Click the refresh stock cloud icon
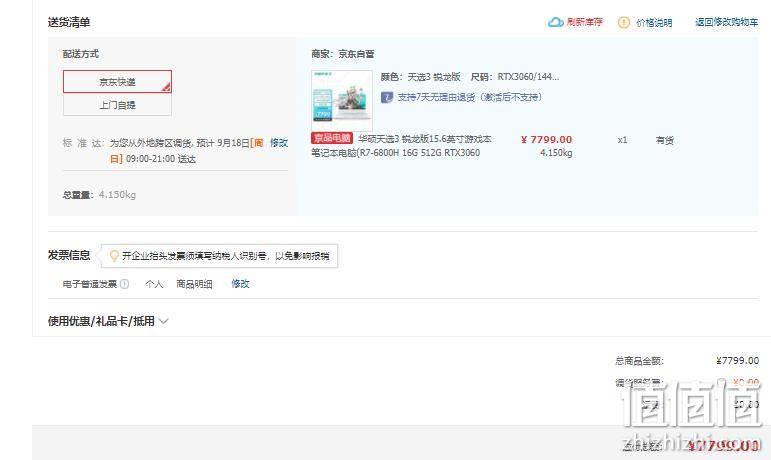 [556, 22]
